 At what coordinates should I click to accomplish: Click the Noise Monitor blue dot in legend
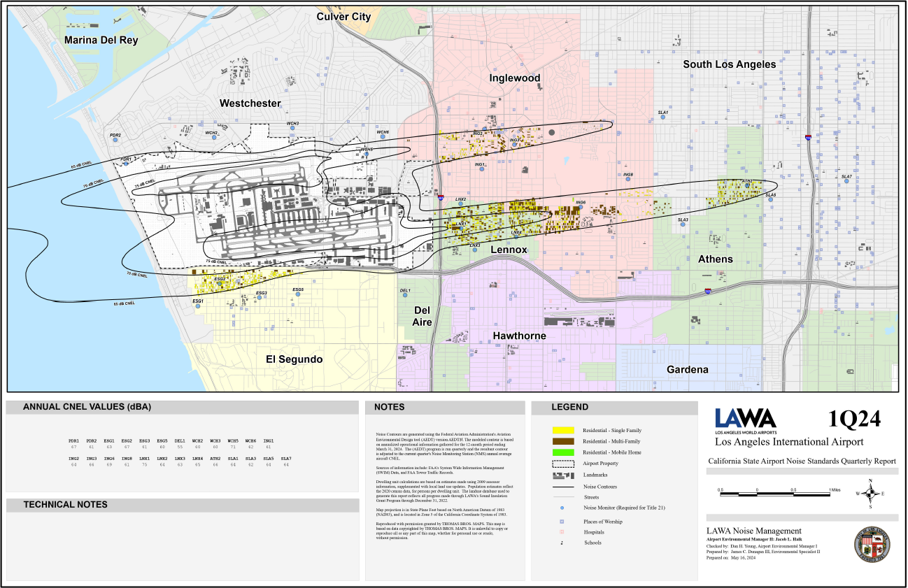pos(562,508)
